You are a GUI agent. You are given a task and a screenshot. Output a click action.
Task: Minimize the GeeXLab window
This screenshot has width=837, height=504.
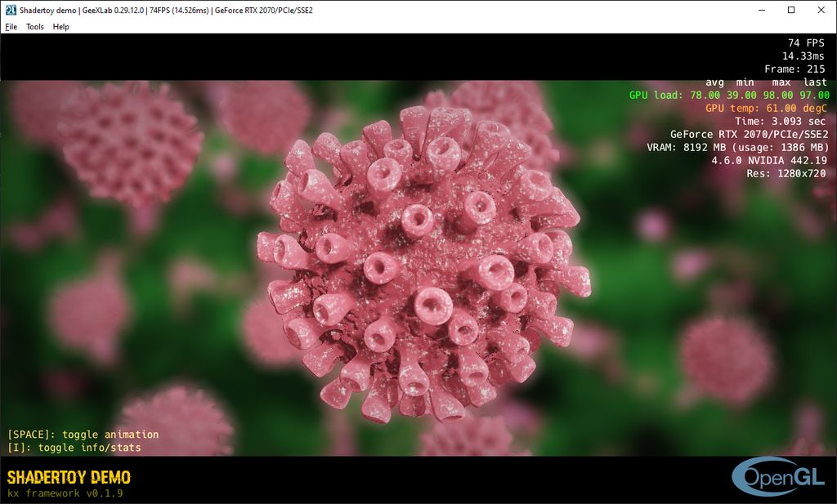[x=762, y=10]
